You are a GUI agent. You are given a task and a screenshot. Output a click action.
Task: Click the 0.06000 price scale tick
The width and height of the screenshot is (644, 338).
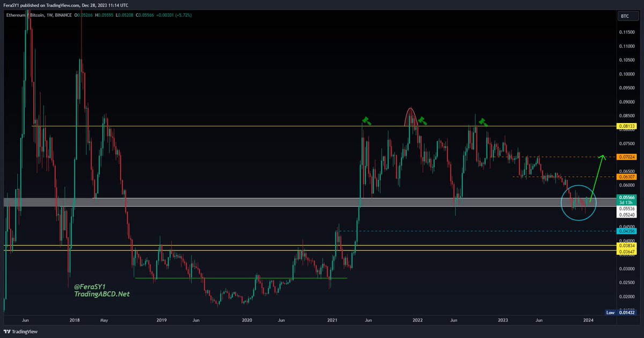click(x=627, y=185)
